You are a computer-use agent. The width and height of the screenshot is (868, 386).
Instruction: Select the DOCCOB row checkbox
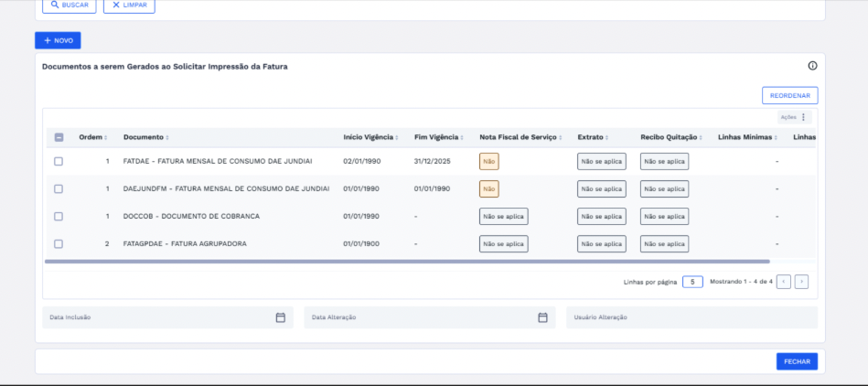tap(59, 217)
